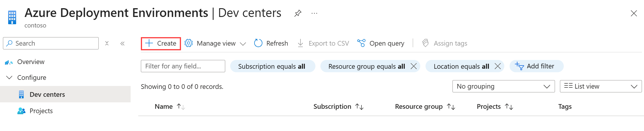Click Assign tags in the toolbar
Screen dimensions: 644x131
pyautogui.click(x=444, y=44)
